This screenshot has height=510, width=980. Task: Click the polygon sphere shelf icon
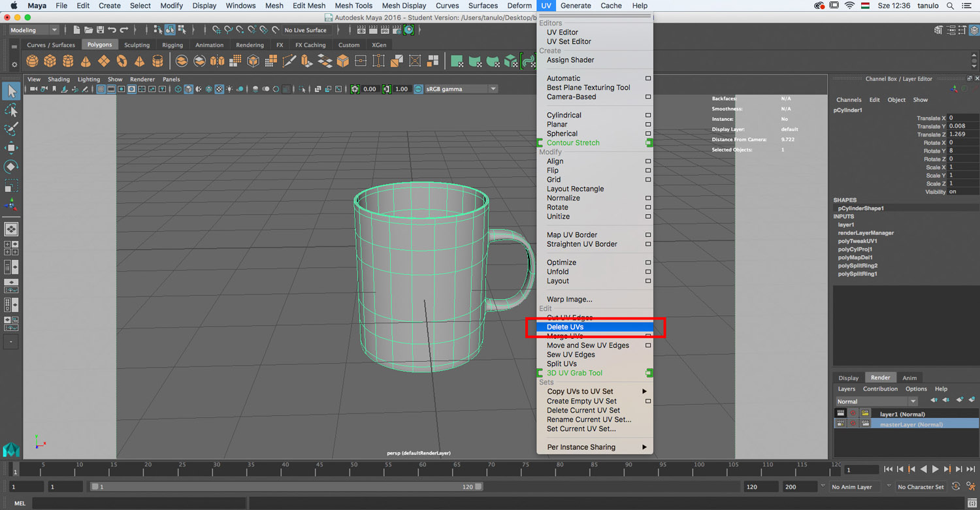pos(32,61)
